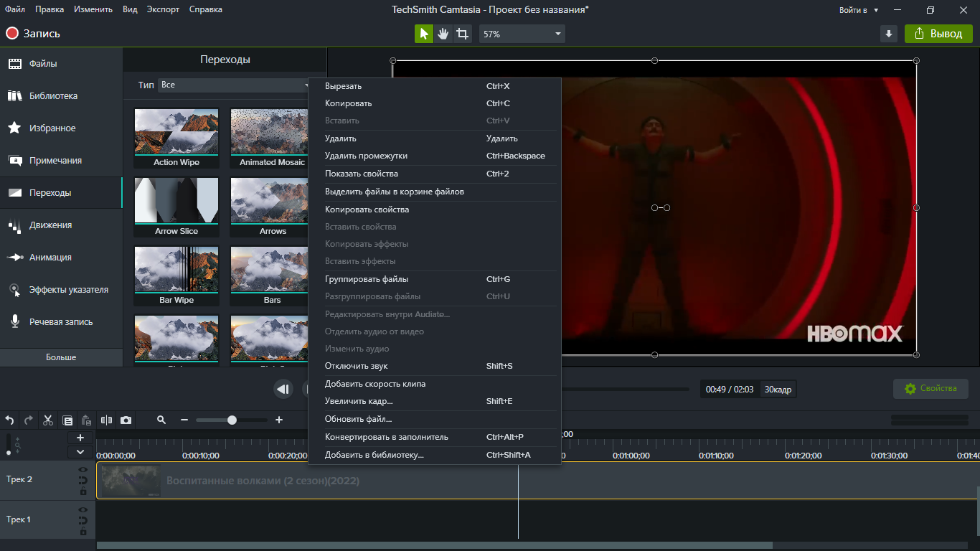Open the 57% canvas zoom dropdown
Viewport: 980px width, 551px height.
pyautogui.click(x=522, y=34)
